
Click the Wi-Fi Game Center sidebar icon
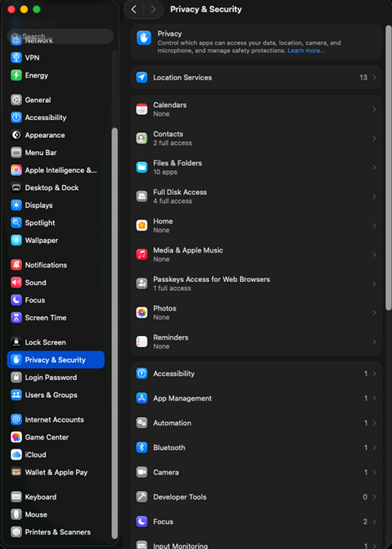click(x=16, y=438)
